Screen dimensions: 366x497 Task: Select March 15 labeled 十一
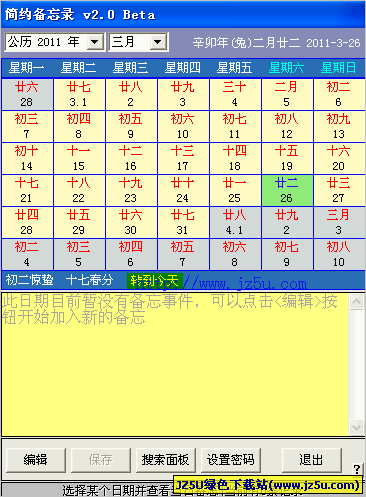pos(79,158)
